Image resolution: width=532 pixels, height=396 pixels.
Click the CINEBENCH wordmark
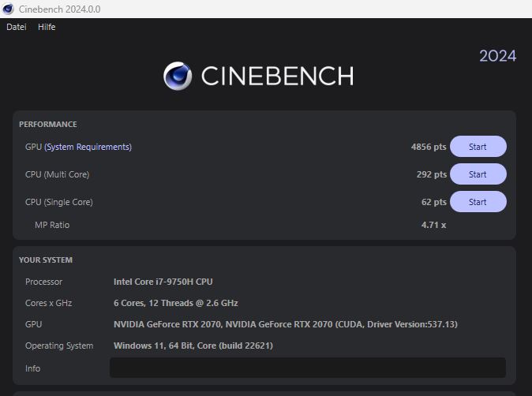click(x=277, y=76)
